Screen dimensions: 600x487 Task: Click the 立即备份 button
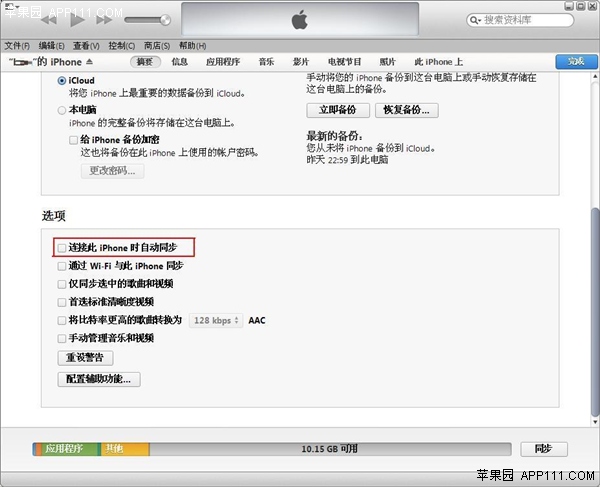(x=338, y=110)
